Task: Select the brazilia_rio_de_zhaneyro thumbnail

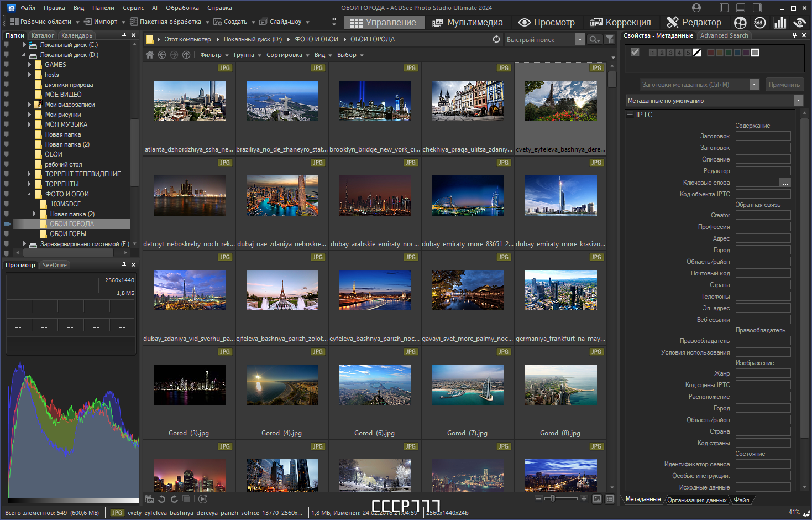Action: click(282, 101)
